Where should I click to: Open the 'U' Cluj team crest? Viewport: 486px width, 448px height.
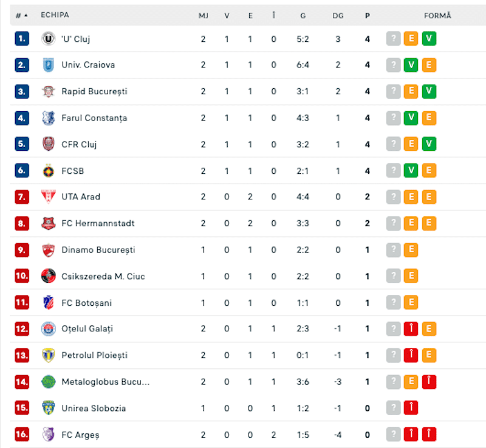[x=49, y=39]
